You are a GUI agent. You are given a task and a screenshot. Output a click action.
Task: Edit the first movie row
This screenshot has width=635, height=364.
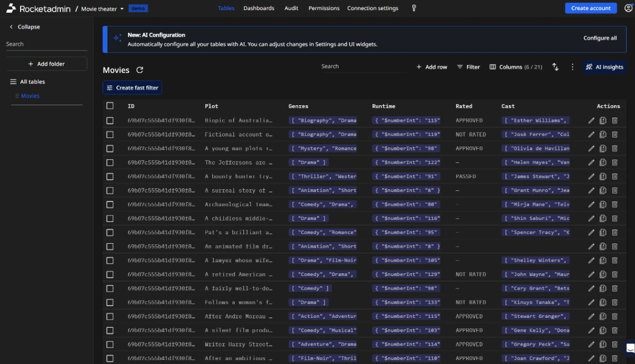(x=591, y=120)
